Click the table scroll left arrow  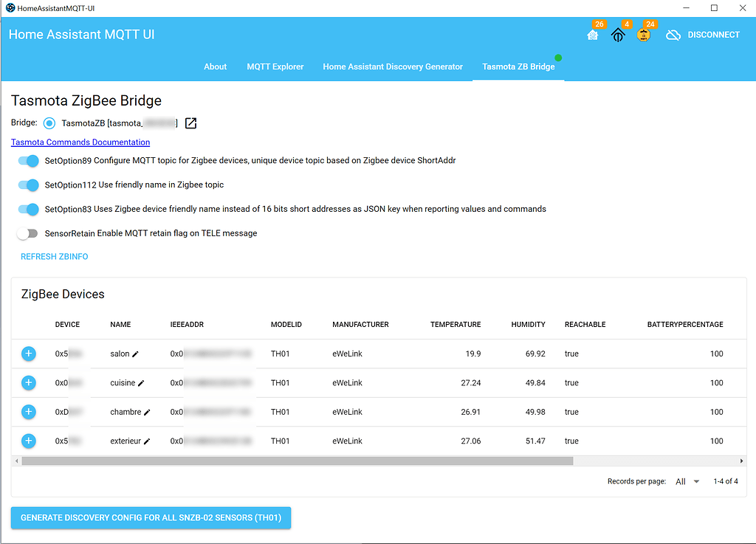click(x=17, y=461)
